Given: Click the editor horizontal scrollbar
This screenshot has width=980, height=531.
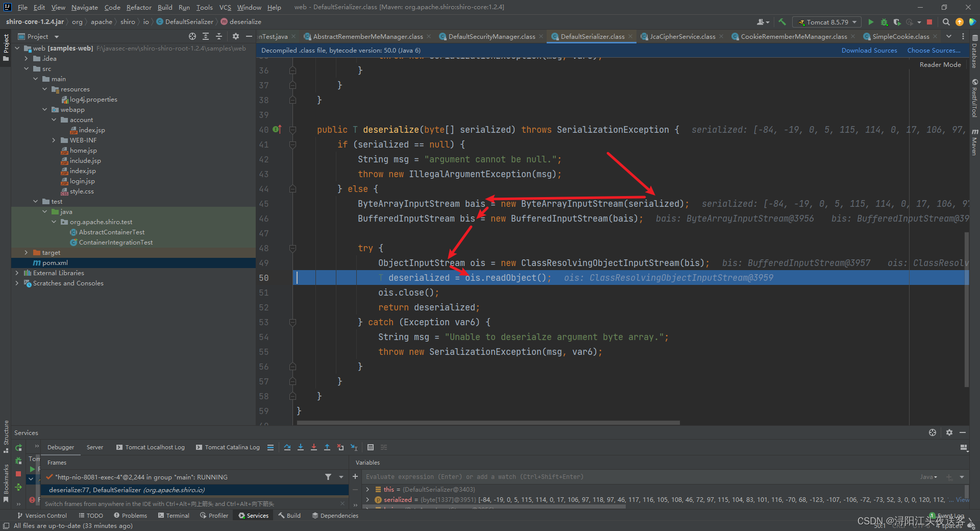Looking at the screenshot, I should tap(488, 423).
